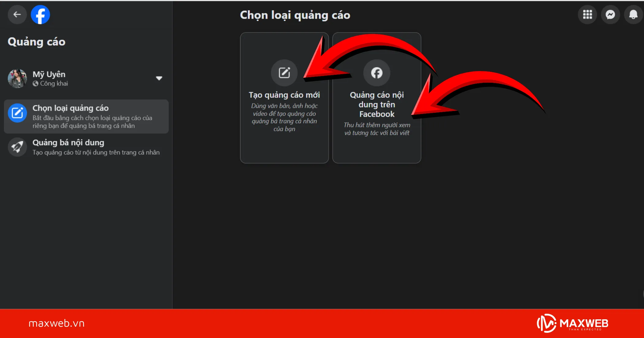Select the Chọn loại quảng cáo sidebar item
The width and height of the screenshot is (644, 338).
tap(86, 116)
